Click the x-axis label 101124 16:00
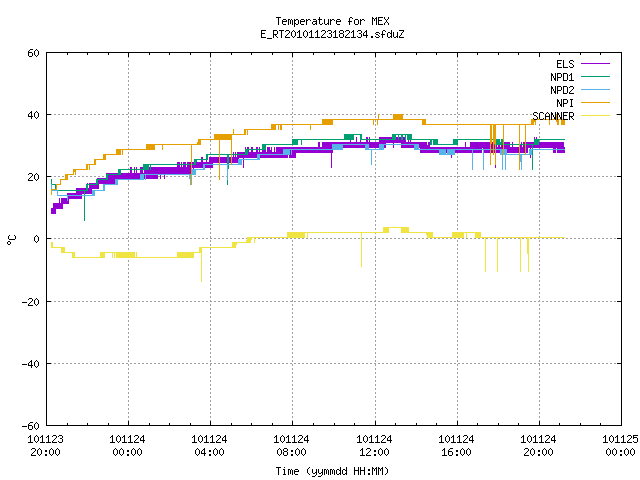The height and width of the screenshot is (480, 640). tap(456, 446)
